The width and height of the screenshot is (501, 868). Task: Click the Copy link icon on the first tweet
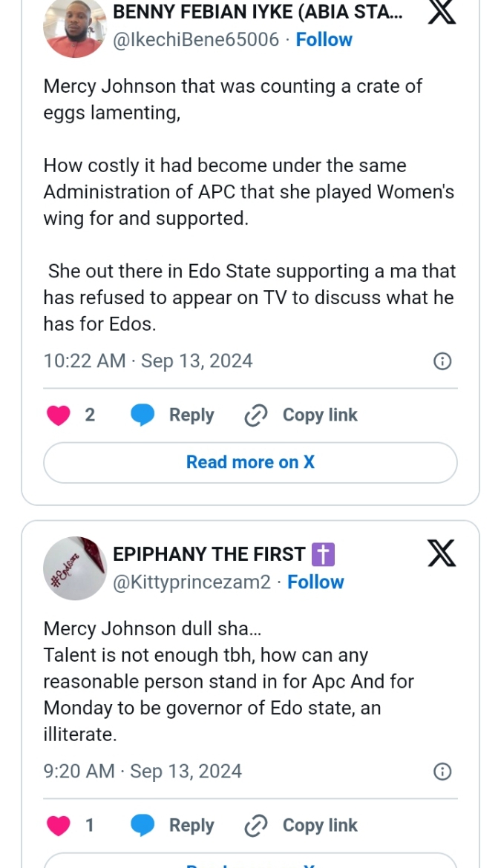click(255, 415)
